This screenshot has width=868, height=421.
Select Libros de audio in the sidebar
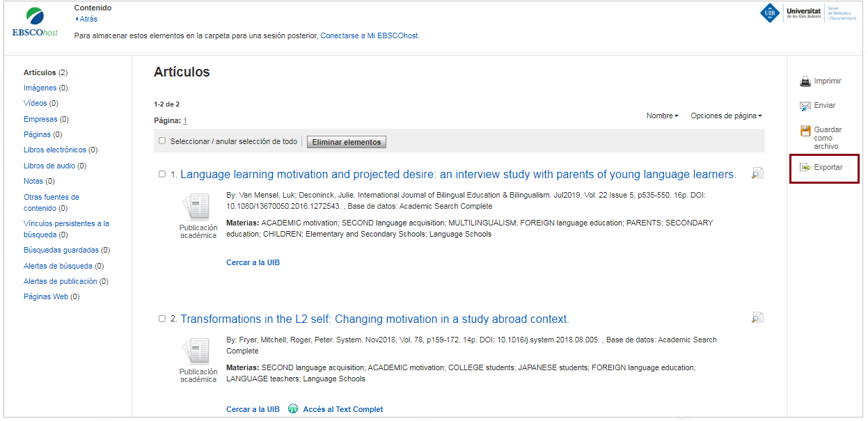click(x=55, y=166)
